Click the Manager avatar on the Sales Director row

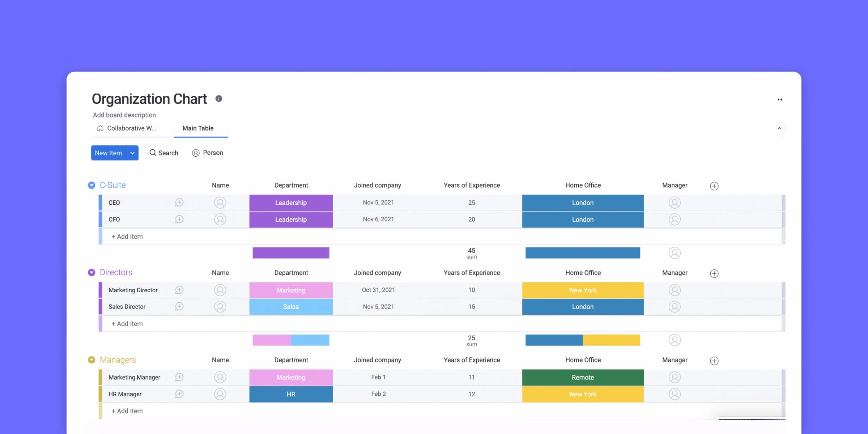click(674, 306)
